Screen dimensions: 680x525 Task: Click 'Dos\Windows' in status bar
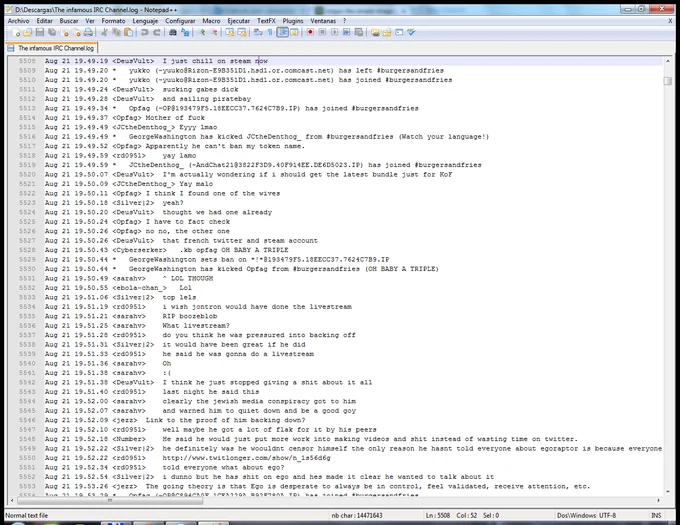[576, 515]
